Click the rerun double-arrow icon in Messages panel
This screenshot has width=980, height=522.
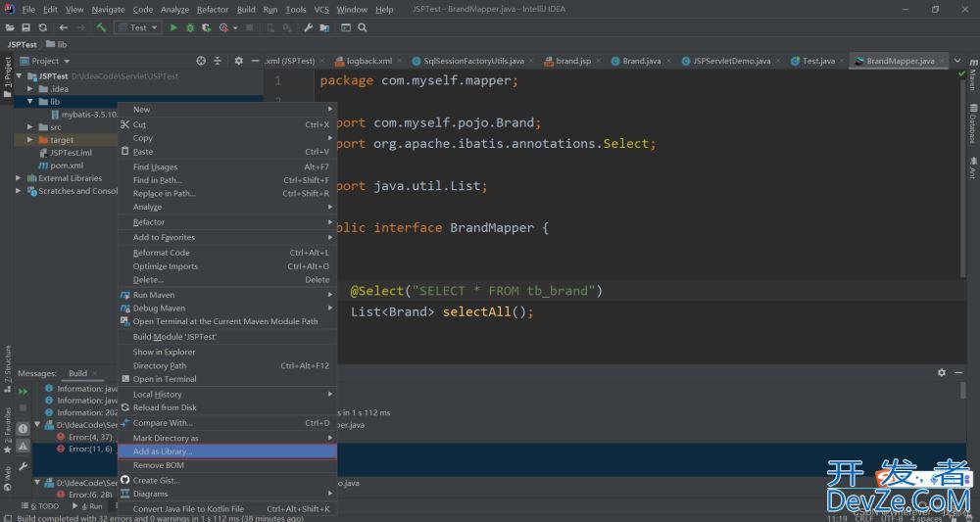point(24,392)
